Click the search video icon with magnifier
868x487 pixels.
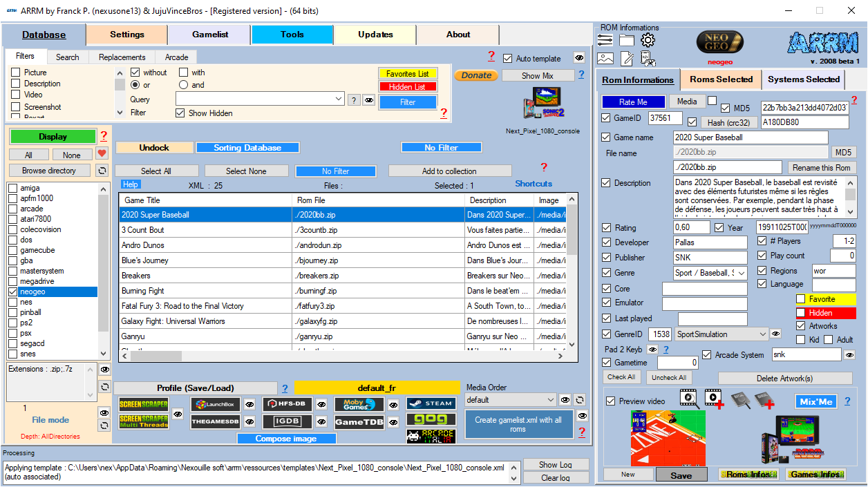pyautogui.click(x=688, y=397)
